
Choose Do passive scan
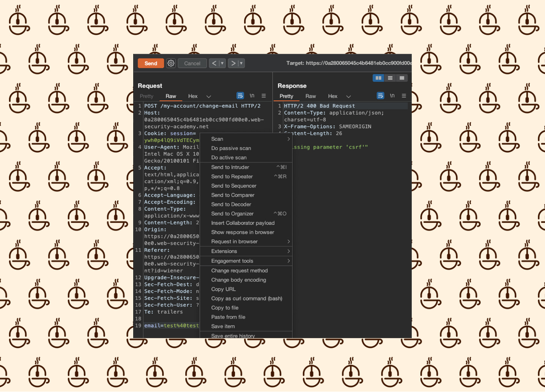[246, 148]
